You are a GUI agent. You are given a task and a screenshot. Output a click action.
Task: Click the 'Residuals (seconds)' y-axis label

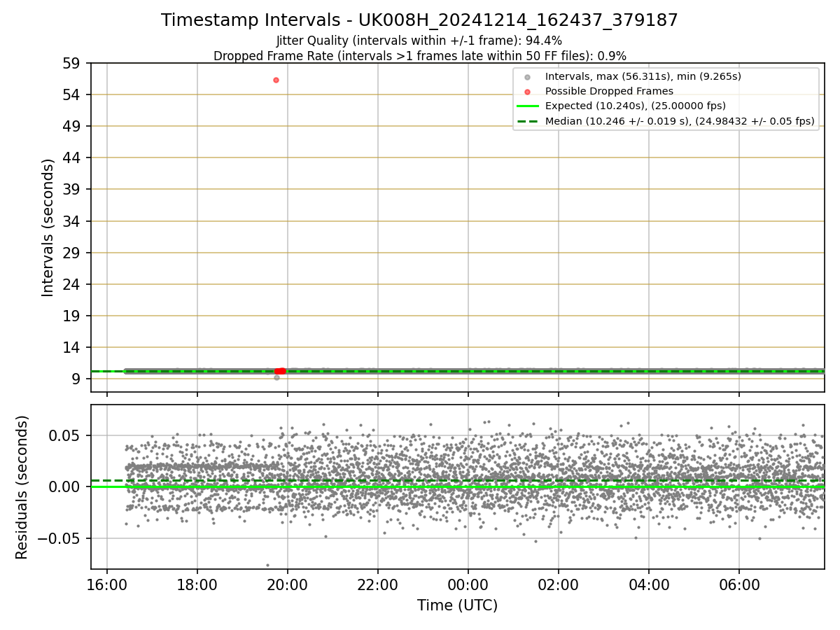coord(22,487)
